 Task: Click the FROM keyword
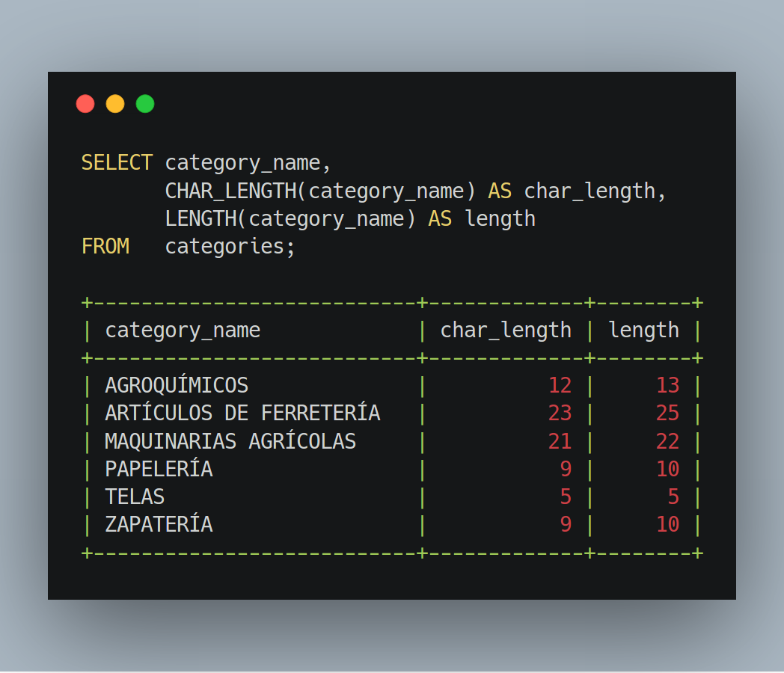pos(105,246)
